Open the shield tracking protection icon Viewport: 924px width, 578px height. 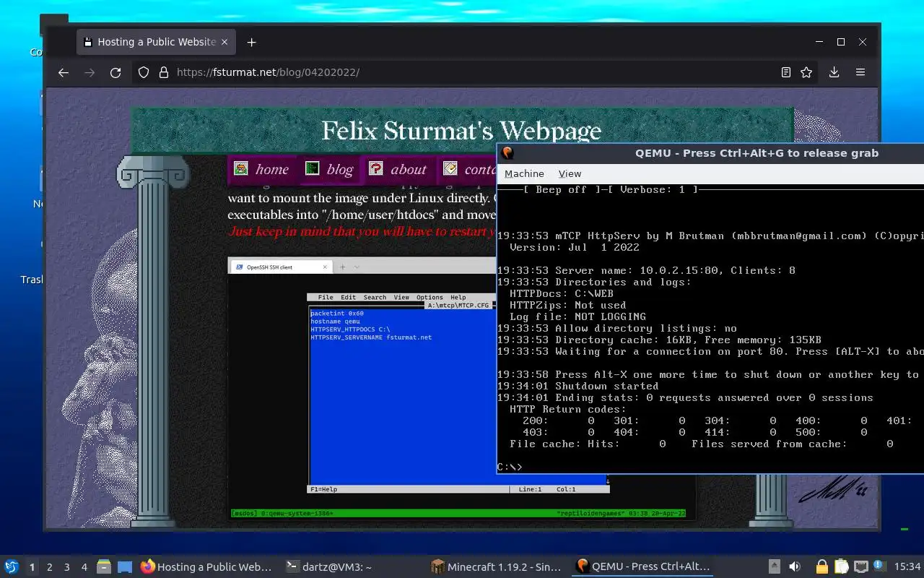click(x=144, y=72)
